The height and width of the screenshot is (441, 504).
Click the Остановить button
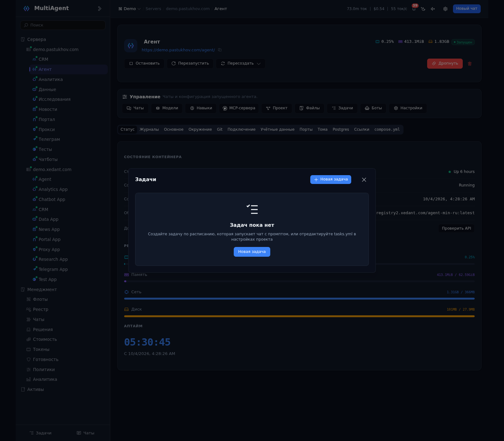point(144,64)
